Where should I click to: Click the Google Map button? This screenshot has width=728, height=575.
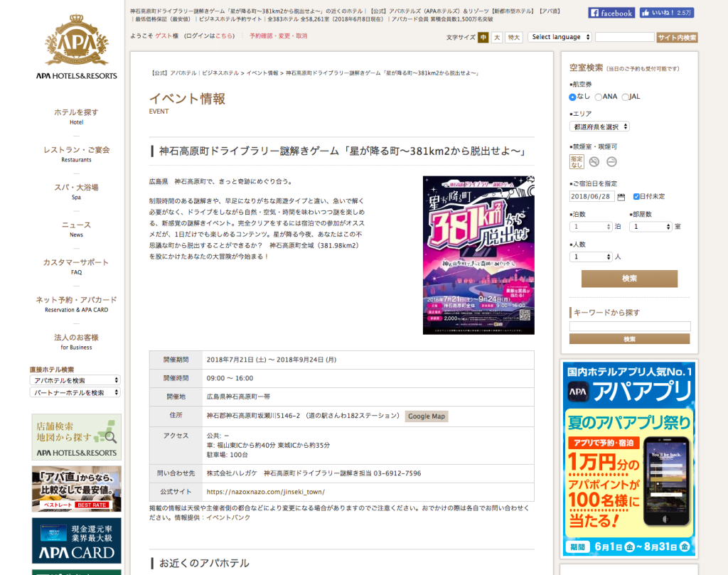[427, 417]
